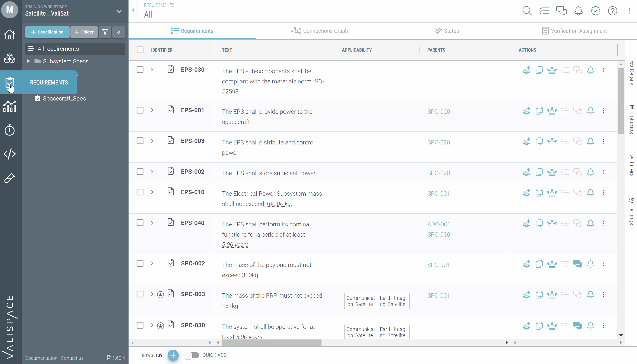This screenshot has width=637, height=364.
Task: Open the Verification Assignment tab
Action: tap(574, 31)
